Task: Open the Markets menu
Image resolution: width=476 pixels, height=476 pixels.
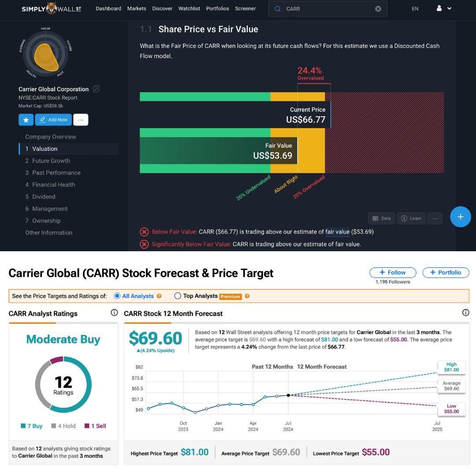Action: pyautogui.click(x=137, y=8)
